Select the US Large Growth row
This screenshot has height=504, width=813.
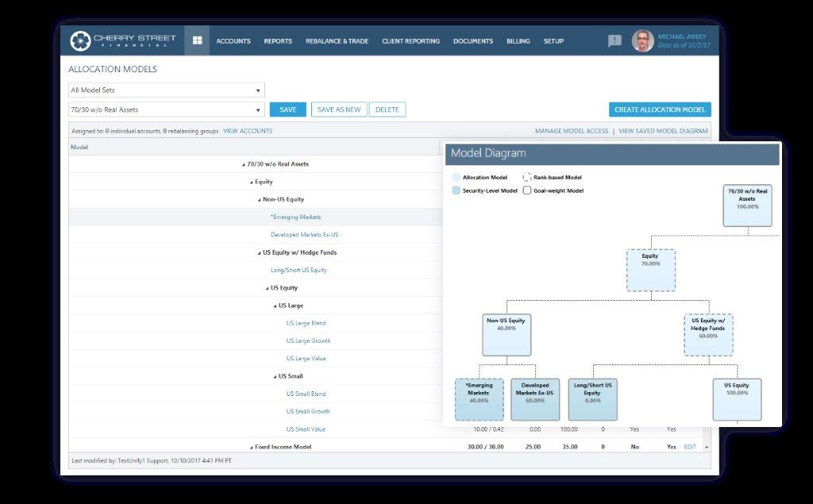[x=308, y=340]
